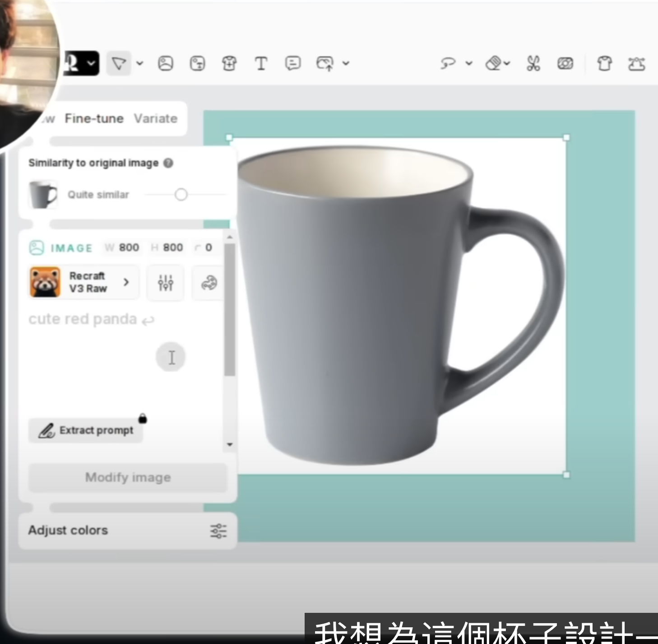Click the Extract prompt button
This screenshot has height=644, width=658.
coord(86,430)
